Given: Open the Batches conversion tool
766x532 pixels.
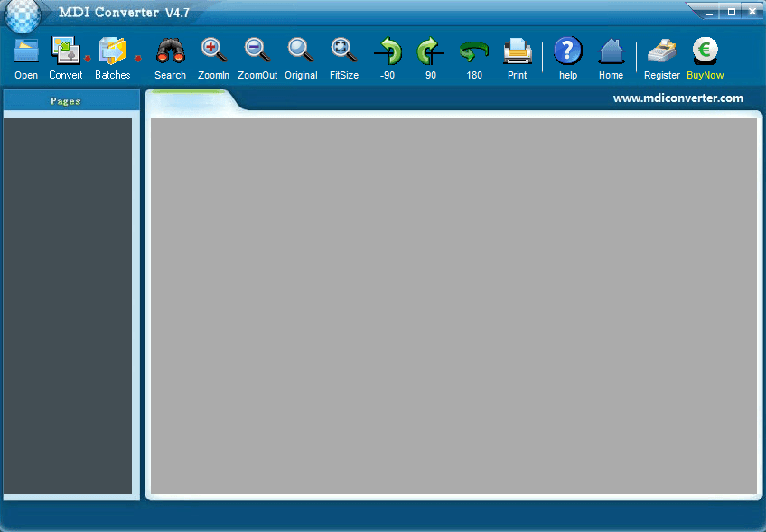Looking at the screenshot, I should 113,52.
